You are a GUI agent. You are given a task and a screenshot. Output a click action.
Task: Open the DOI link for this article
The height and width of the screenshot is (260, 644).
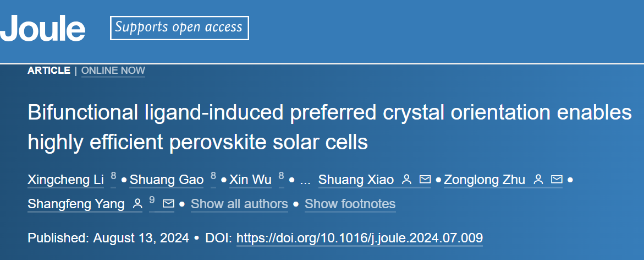pyautogui.click(x=360, y=238)
